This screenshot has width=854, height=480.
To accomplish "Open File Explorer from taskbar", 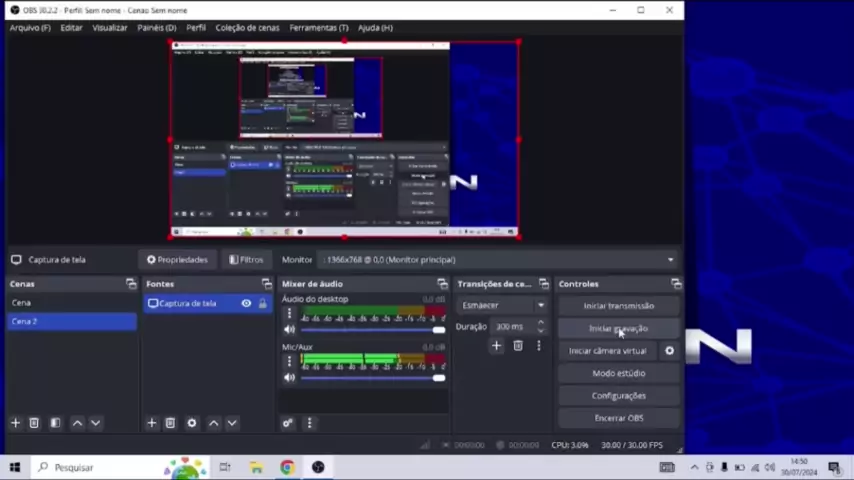I will 256,467.
